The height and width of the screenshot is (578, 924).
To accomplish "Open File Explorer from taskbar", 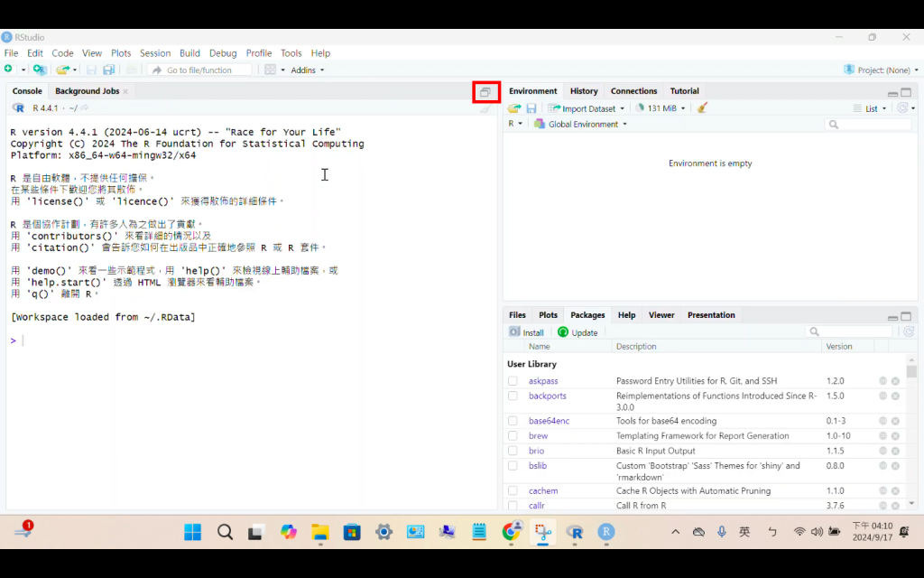I will point(320,532).
